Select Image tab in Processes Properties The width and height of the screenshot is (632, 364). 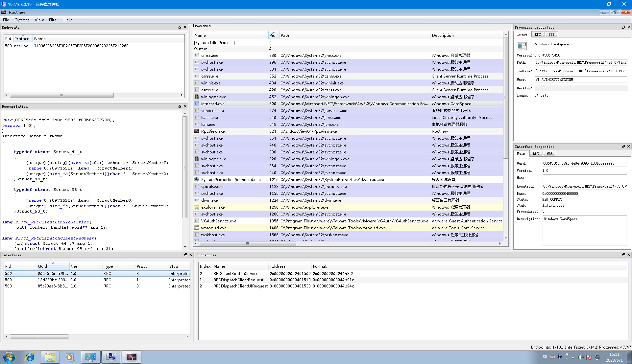point(522,34)
